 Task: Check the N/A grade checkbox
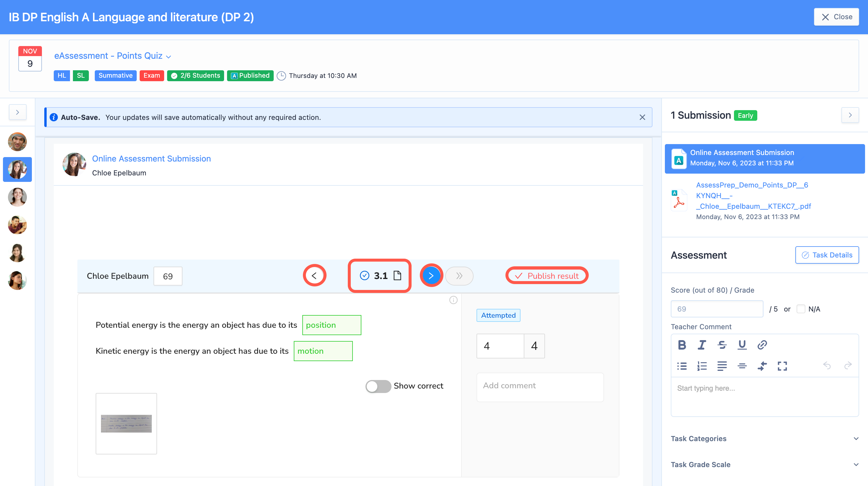[x=801, y=309]
